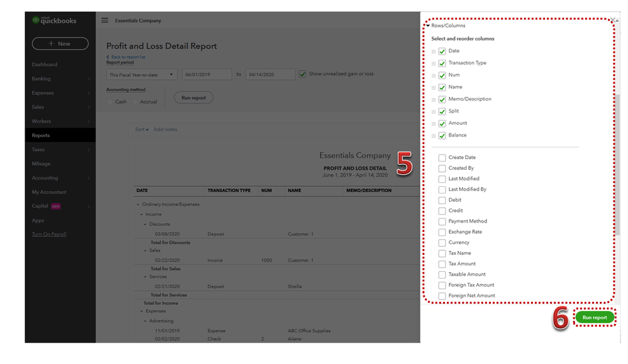Uncheck the Memo/Description column checkbox
Screen dimensions: 628x364
click(x=442, y=99)
